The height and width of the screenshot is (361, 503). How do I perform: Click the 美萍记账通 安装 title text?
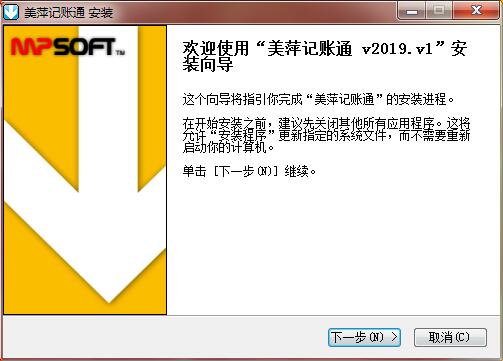tap(69, 13)
